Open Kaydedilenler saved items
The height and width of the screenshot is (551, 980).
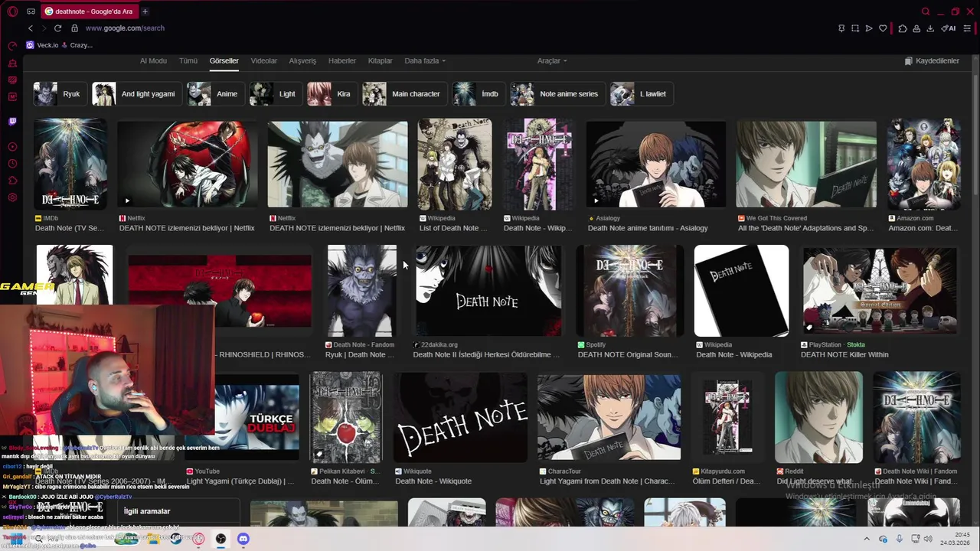point(932,60)
